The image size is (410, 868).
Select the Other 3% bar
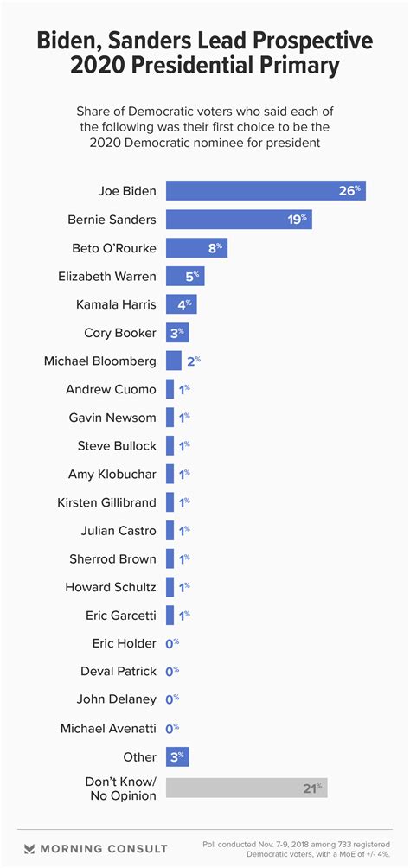(x=178, y=756)
